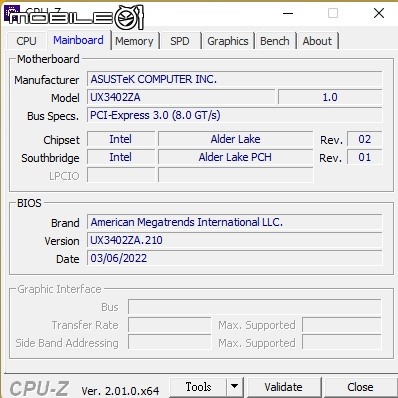Click the Southbridge value Alder Lake PCH
Viewport: 398px width, 398px height.
coord(235,157)
